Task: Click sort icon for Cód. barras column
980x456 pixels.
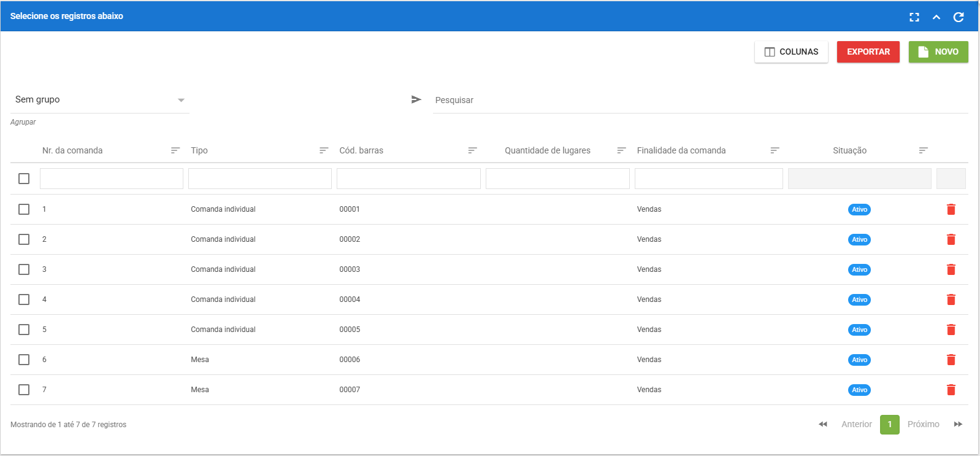Action: [x=472, y=150]
